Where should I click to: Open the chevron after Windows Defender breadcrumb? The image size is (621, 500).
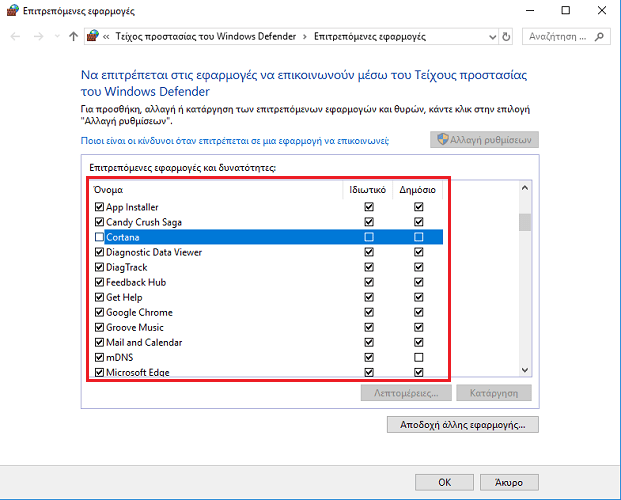coord(305,37)
